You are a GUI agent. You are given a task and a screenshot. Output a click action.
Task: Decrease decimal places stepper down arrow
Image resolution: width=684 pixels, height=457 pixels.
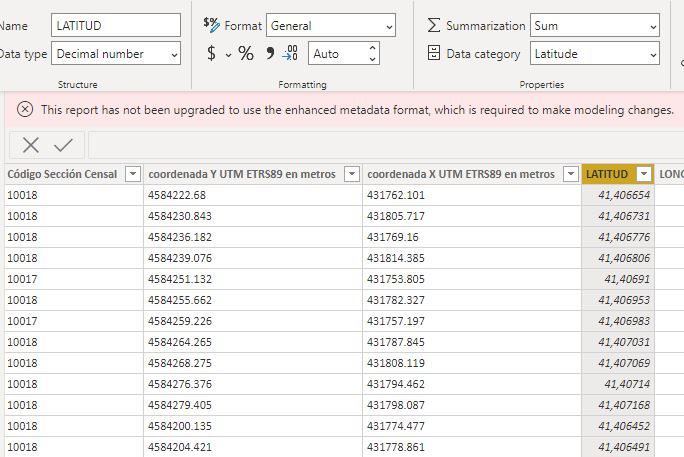(x=372, y=59)
